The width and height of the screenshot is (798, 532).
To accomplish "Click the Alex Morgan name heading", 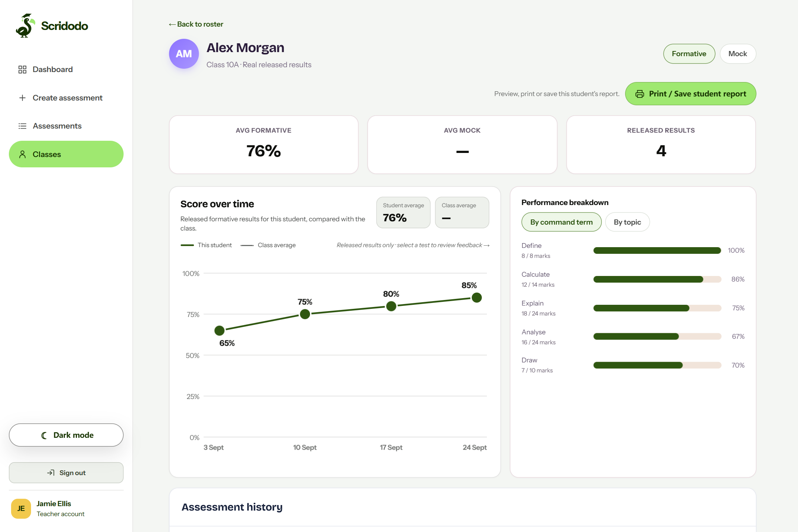I will coord(245,48).
